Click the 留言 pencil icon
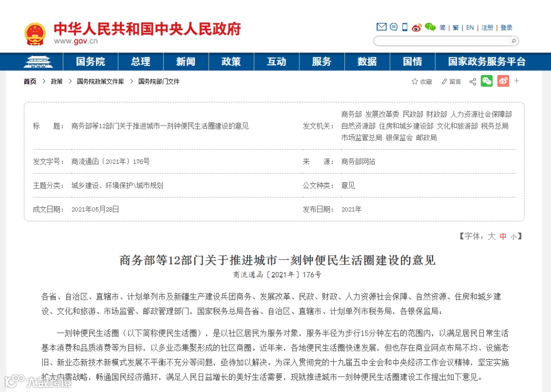 click(x=444, y=82)
